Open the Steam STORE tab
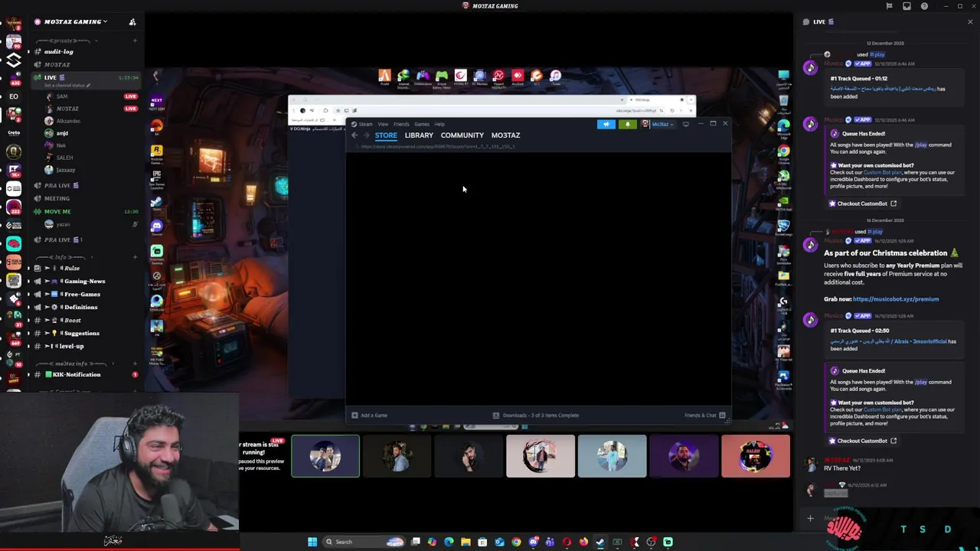Screen dimensions: 980x551 click(x=386, y=135)
